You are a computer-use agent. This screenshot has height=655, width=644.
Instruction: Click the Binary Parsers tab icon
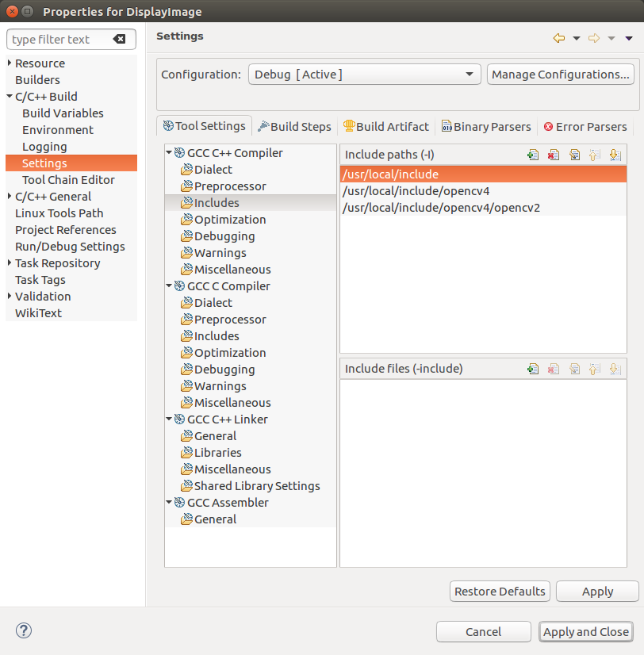tap(447, 126)
